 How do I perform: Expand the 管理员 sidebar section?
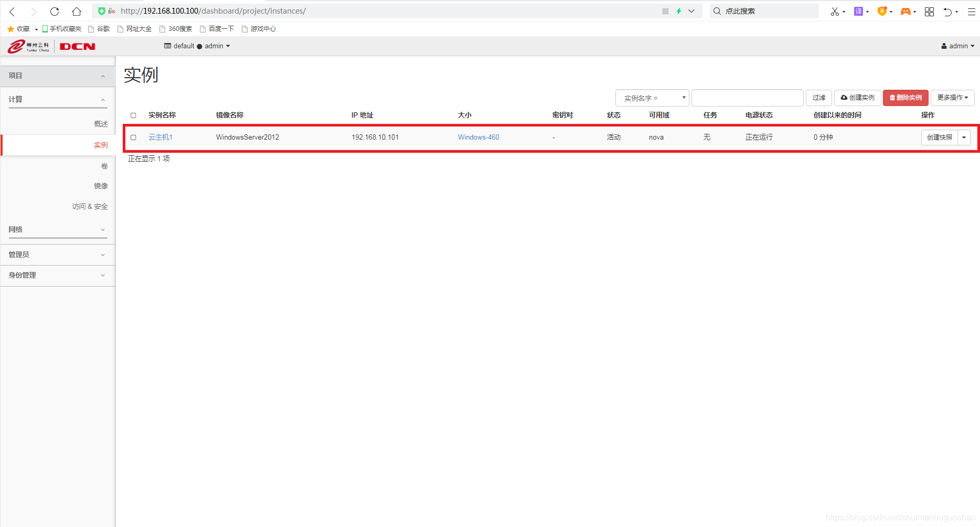(58, 255)
